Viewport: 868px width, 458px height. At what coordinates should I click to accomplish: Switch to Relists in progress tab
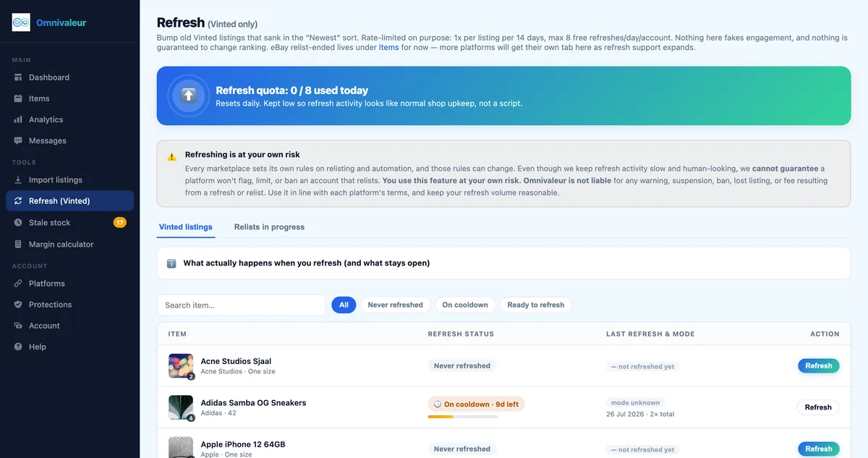pyautogui.click(x=269, y=227)
